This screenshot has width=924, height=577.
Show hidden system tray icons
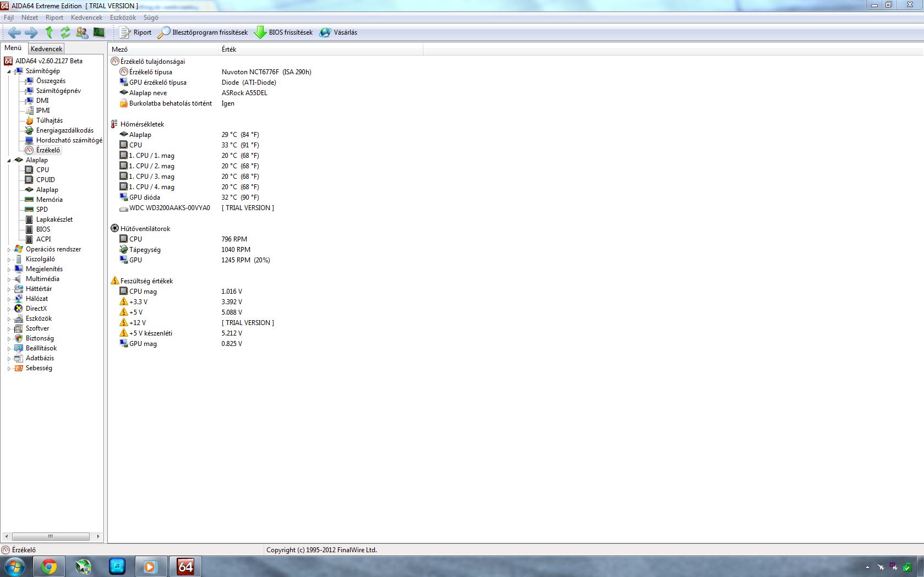(867, 567)
